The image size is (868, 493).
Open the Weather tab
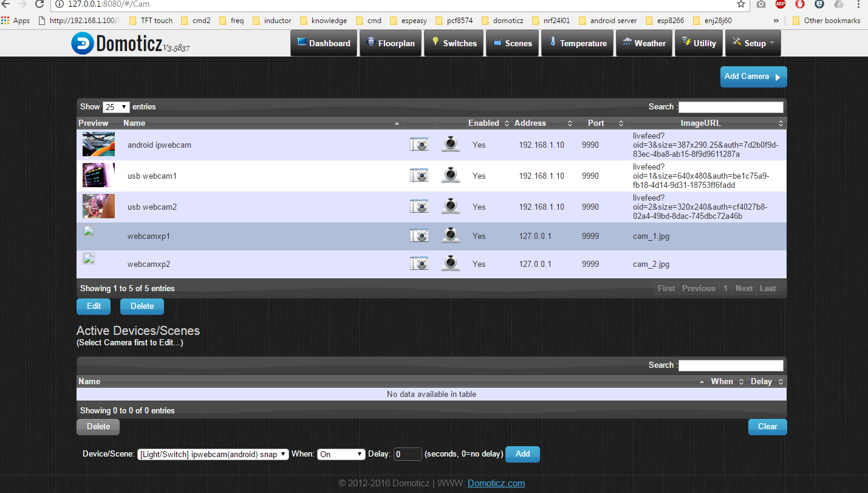(x=644, y=43)
